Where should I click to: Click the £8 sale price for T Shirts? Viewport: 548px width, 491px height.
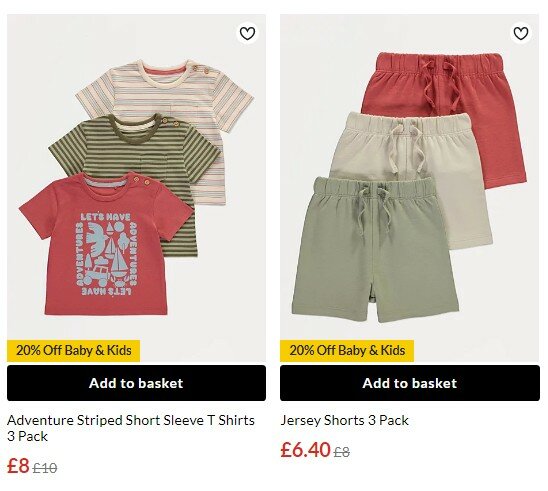coord(18,466)
